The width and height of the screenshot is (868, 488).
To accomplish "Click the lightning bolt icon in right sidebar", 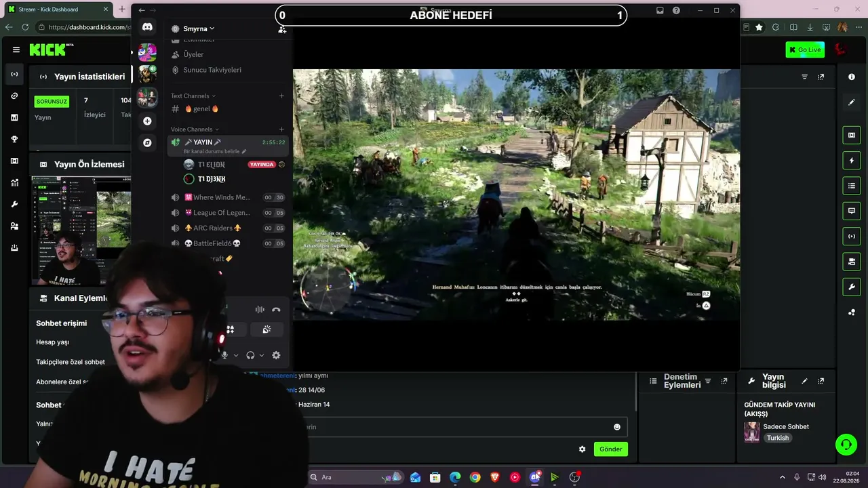I will [x=852, y=161].
